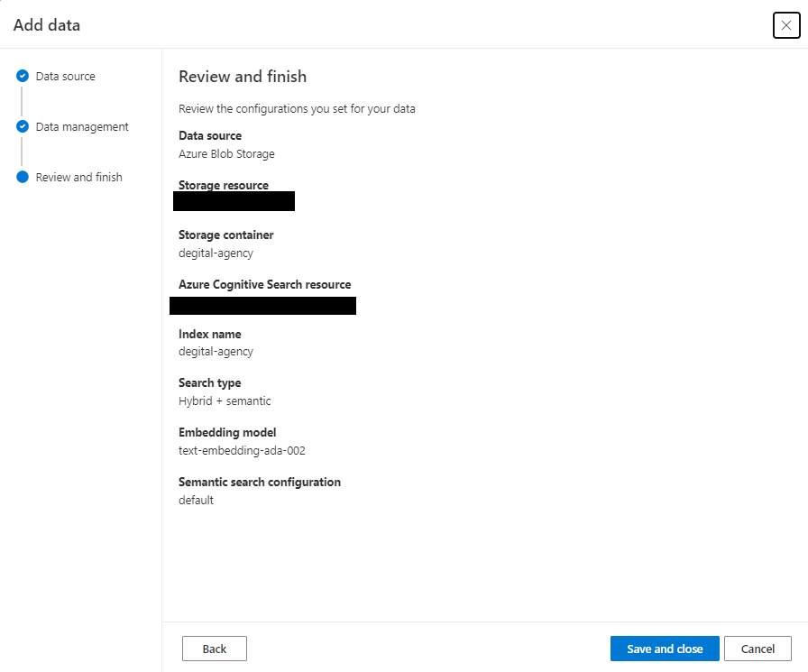Click the 'Azure Blob Storage' value
808x672 pixels.
click(x=226, y=154)
